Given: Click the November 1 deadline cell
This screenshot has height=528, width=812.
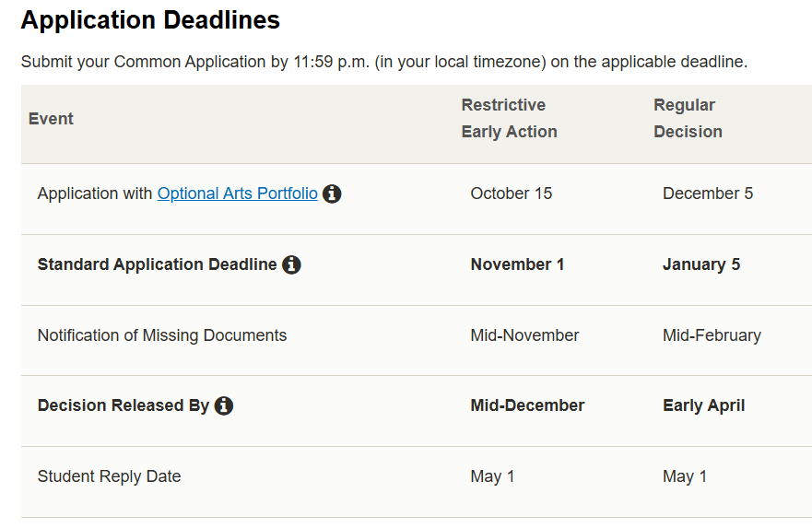Looking at the screenshot, I should coord(517,264).
